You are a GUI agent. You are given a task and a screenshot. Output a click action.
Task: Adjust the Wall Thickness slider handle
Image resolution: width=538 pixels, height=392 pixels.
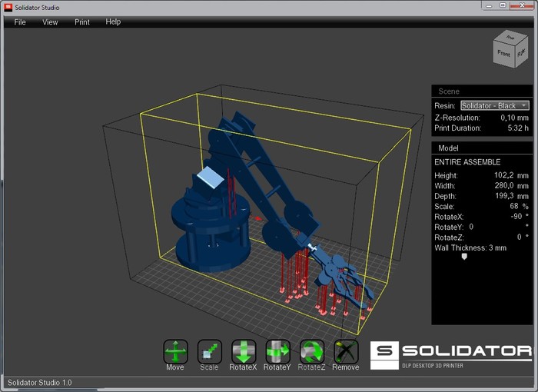pos(464,257)
